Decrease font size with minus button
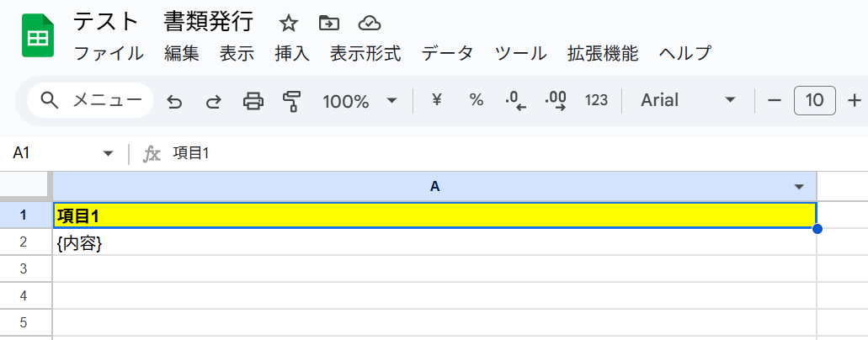The image size is (868, 340). (x=775, y=100)
